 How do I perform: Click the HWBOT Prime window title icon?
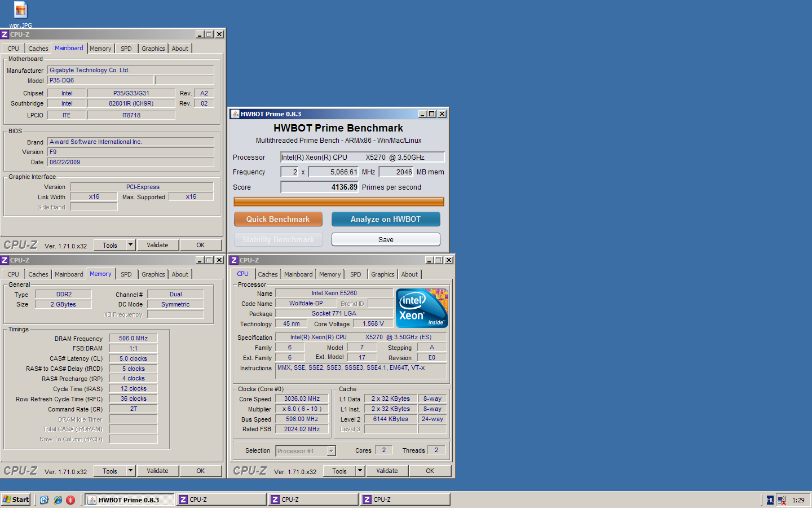(x=235, y=114)
